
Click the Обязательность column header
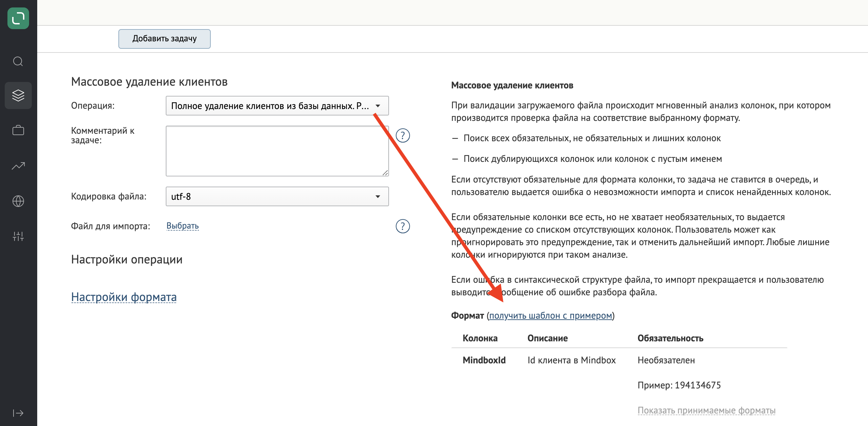coord(670,338)
